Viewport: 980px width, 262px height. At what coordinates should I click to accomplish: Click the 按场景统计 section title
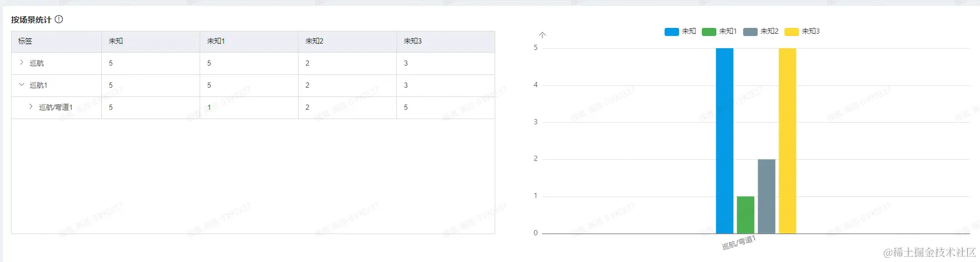click(x=31, y=20)
